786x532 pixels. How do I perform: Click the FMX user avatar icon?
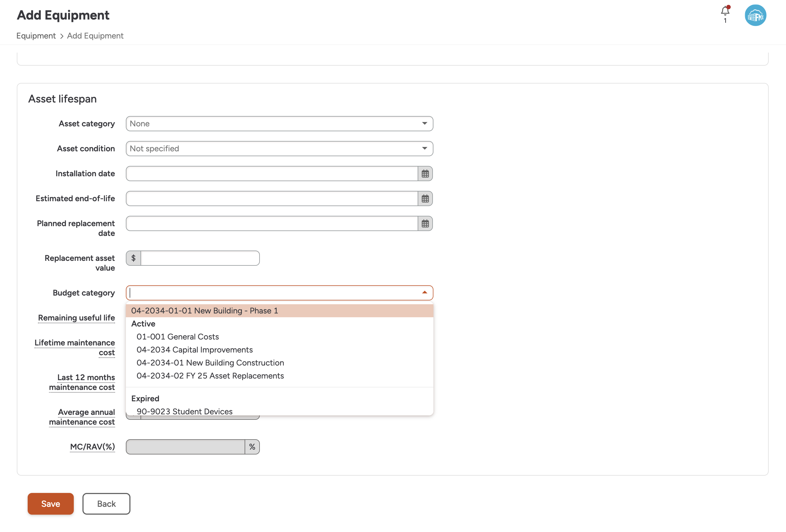pos(755,15)
